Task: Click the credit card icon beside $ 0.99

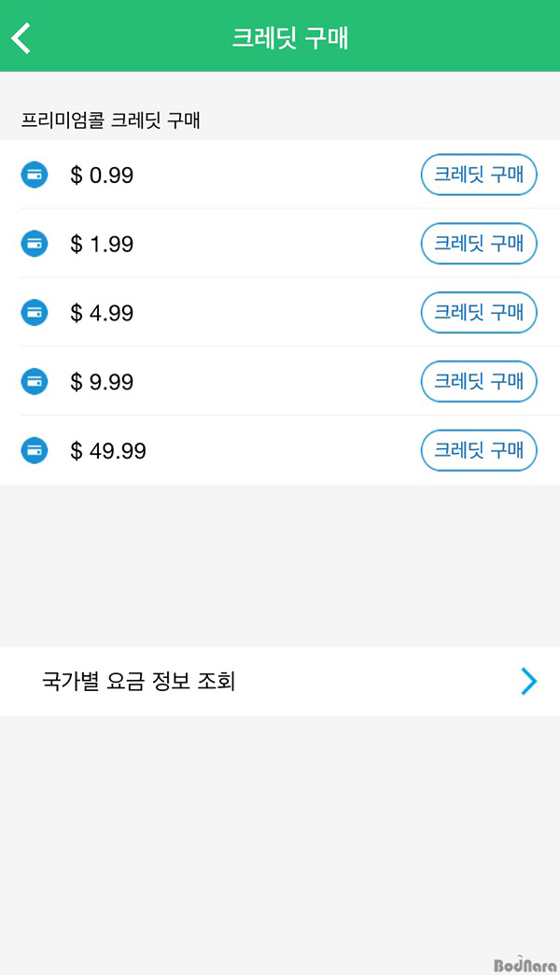Action: (35, 175)
